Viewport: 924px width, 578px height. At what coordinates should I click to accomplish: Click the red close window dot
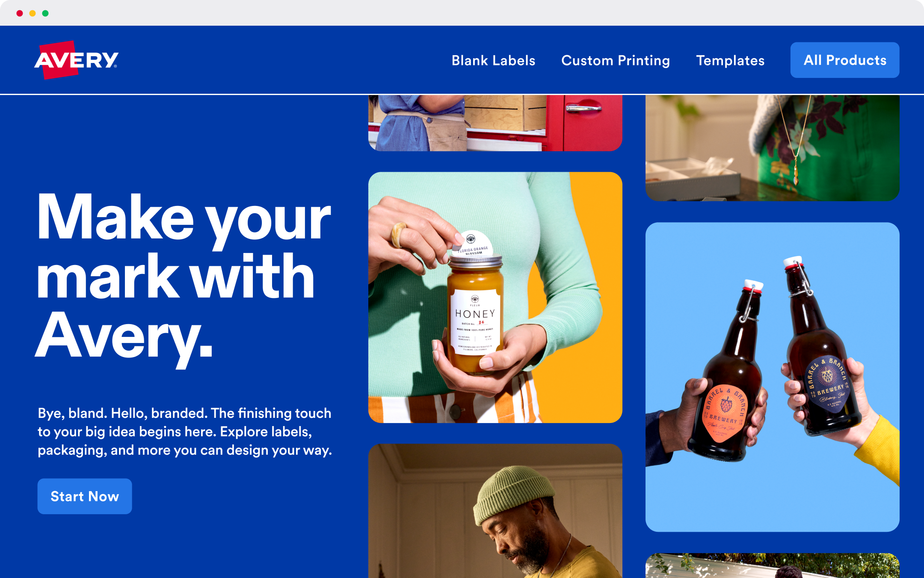(x=20, y=13)
